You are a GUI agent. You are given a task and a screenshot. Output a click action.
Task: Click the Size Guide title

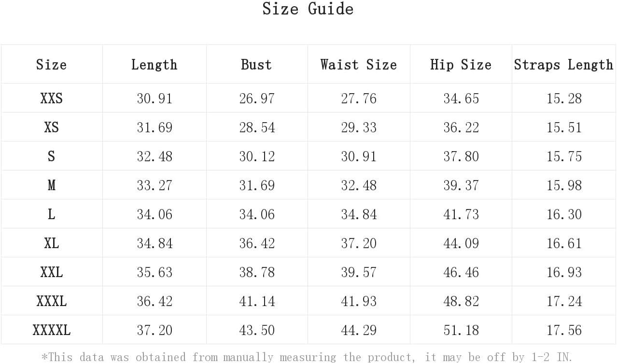click(x=308, y=9)
